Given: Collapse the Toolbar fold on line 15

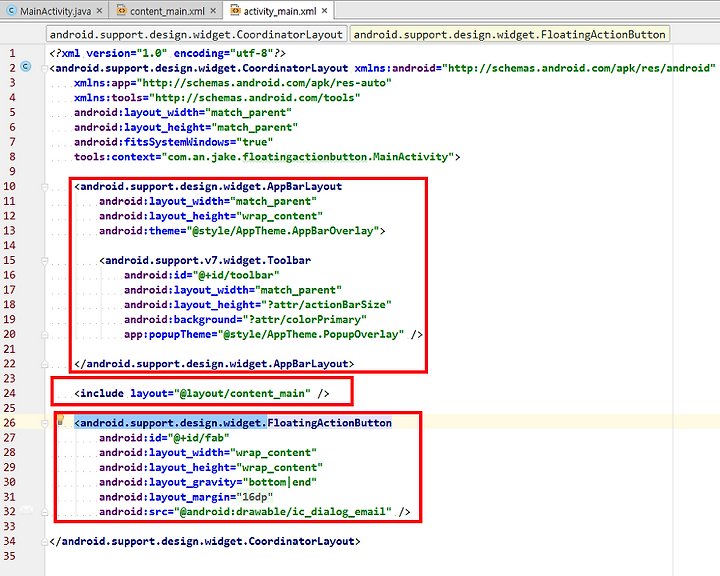Looking at the screenshot, I should [45, 261].
